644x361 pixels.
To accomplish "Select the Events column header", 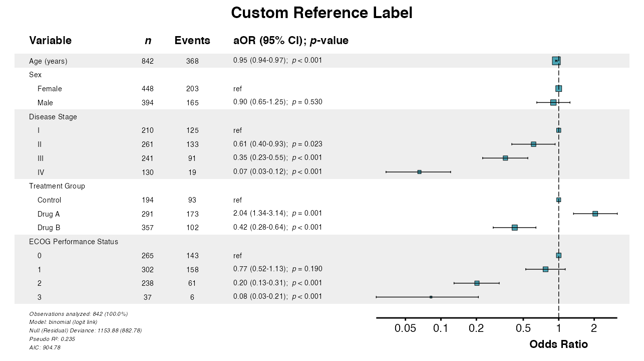I will pos(192,41).
